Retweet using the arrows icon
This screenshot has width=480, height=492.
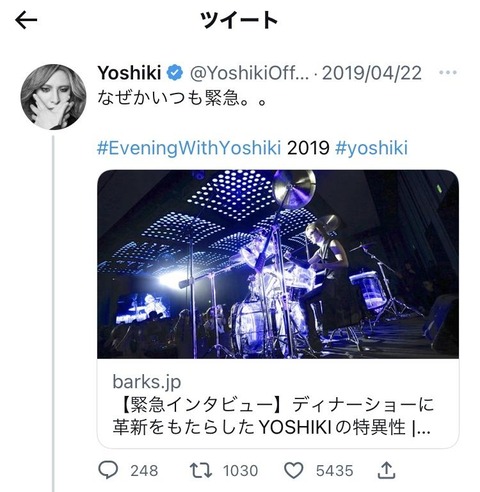[x=201, y=470]
